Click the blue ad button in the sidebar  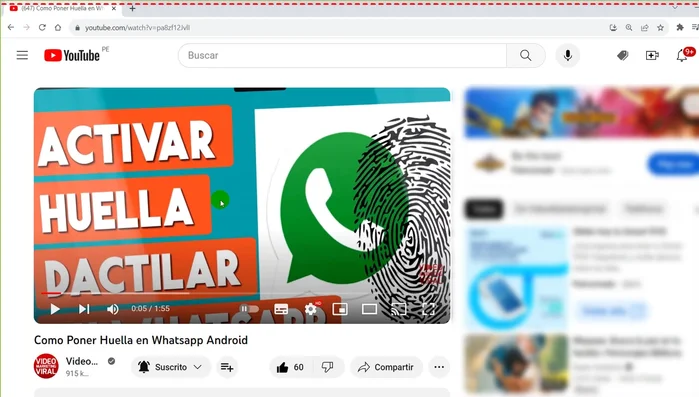pyautogui.click(x=673, y=164)
